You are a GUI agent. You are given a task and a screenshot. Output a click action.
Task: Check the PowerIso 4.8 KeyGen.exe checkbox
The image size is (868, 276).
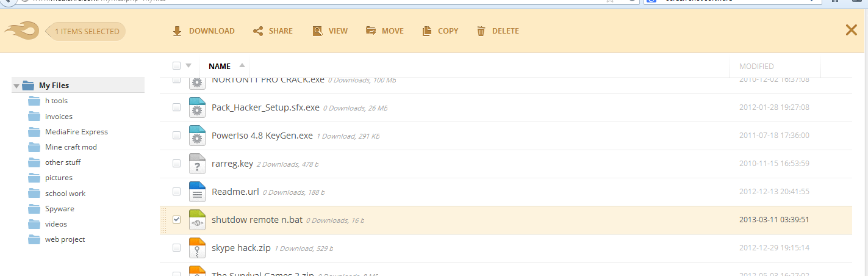click(x=176, y=136)
